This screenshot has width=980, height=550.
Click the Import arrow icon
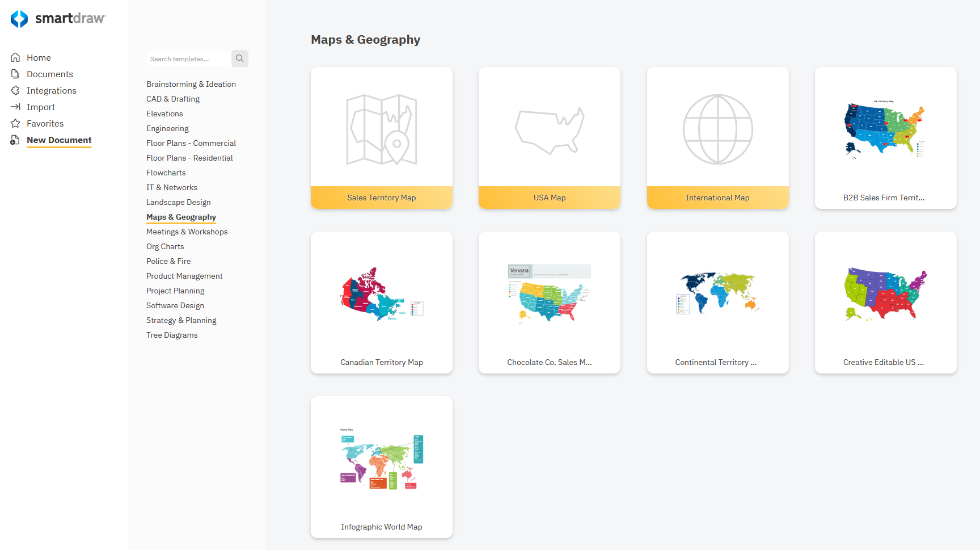pos(15,107)
